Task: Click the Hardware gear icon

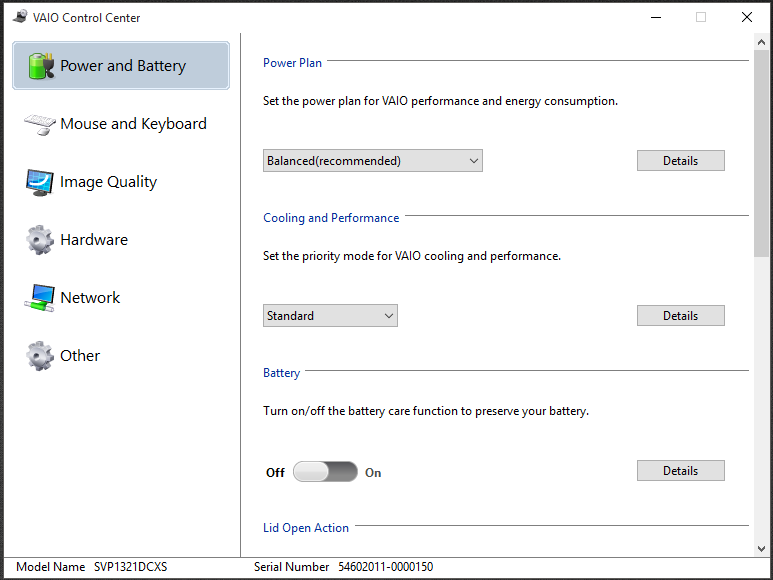Action: [40, 240]
